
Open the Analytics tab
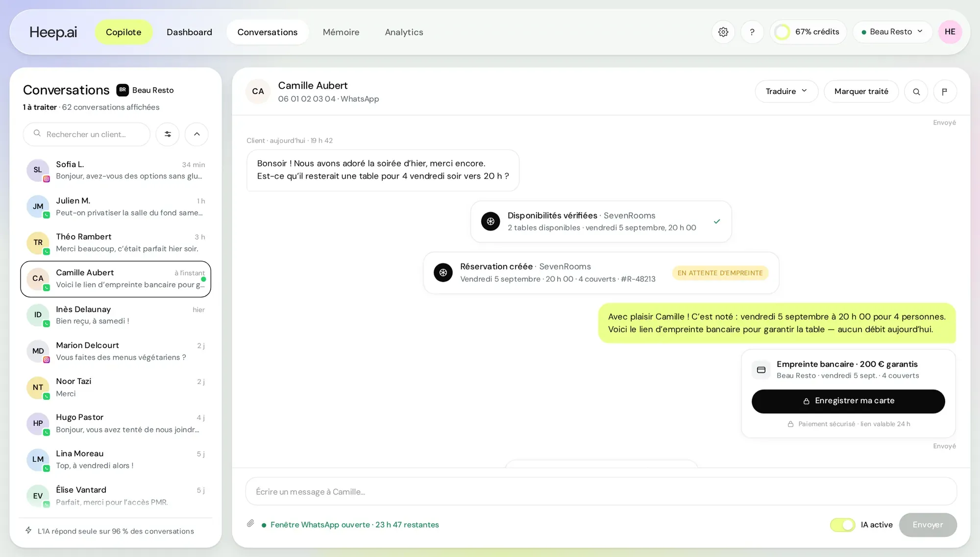[x=404, y=32]
